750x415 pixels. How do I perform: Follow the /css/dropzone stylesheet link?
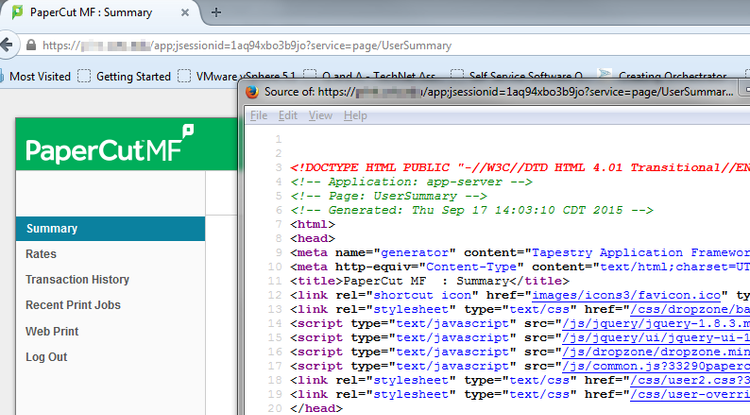(x=690, y=310)
